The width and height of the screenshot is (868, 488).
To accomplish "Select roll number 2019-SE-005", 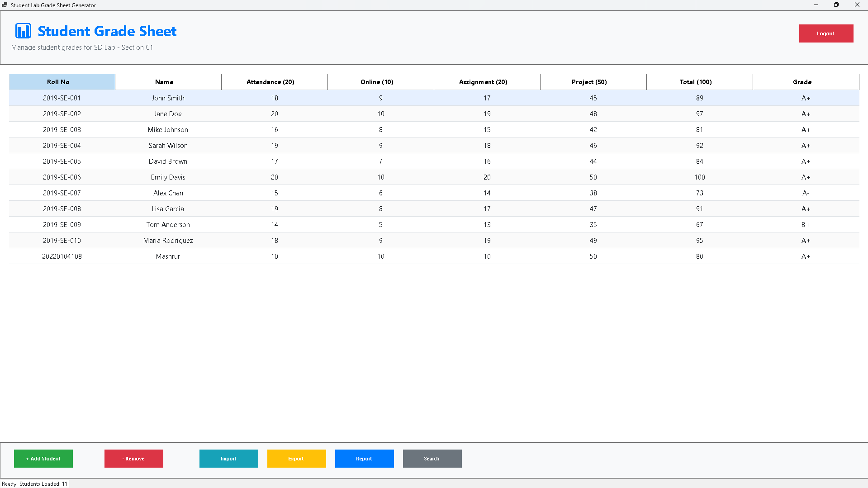I will coord(62,161).
